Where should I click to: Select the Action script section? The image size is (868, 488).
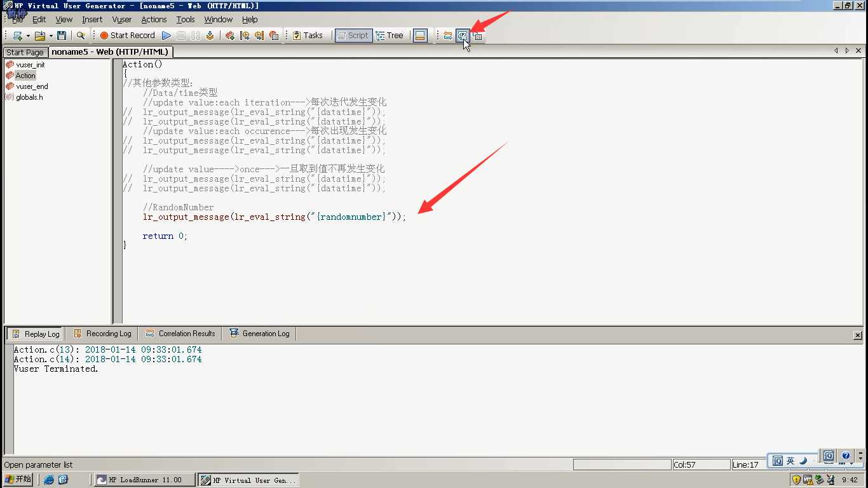click(x=25, y=76)
